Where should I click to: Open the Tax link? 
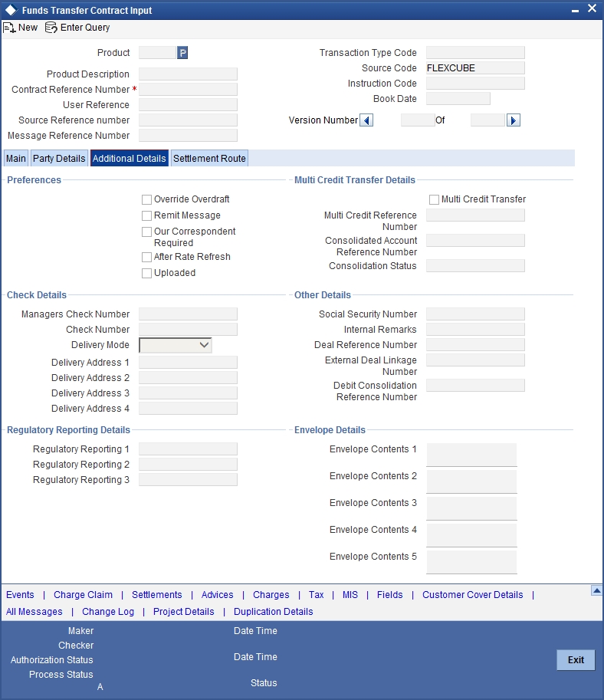(x=316, y=595)
